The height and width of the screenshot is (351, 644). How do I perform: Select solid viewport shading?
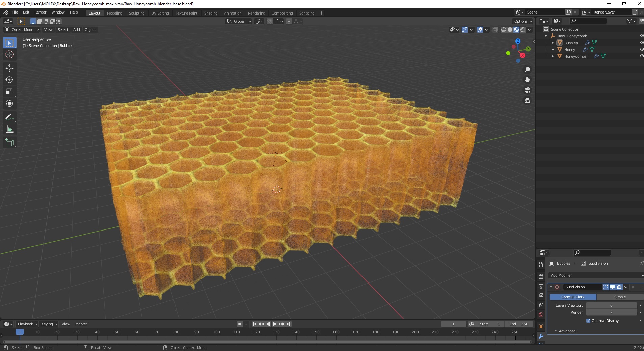[510, 30]
